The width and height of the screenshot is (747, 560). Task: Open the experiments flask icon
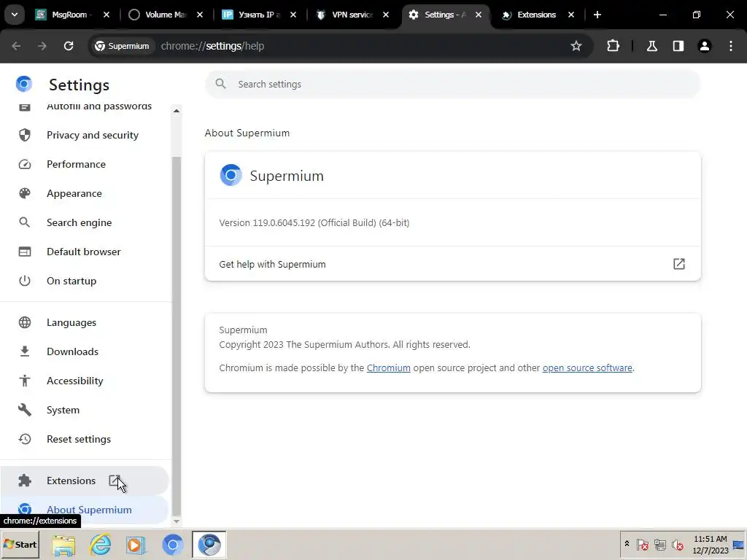(x=652, y=46)
